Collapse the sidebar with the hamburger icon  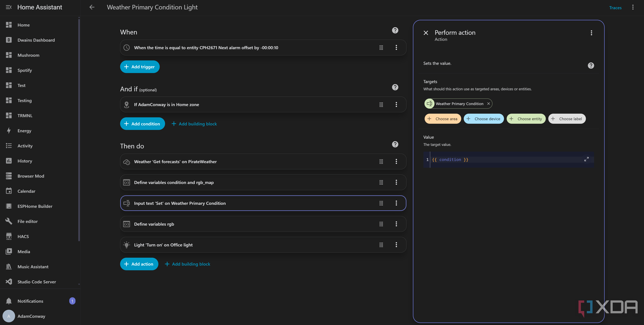[x=9, y=7]
